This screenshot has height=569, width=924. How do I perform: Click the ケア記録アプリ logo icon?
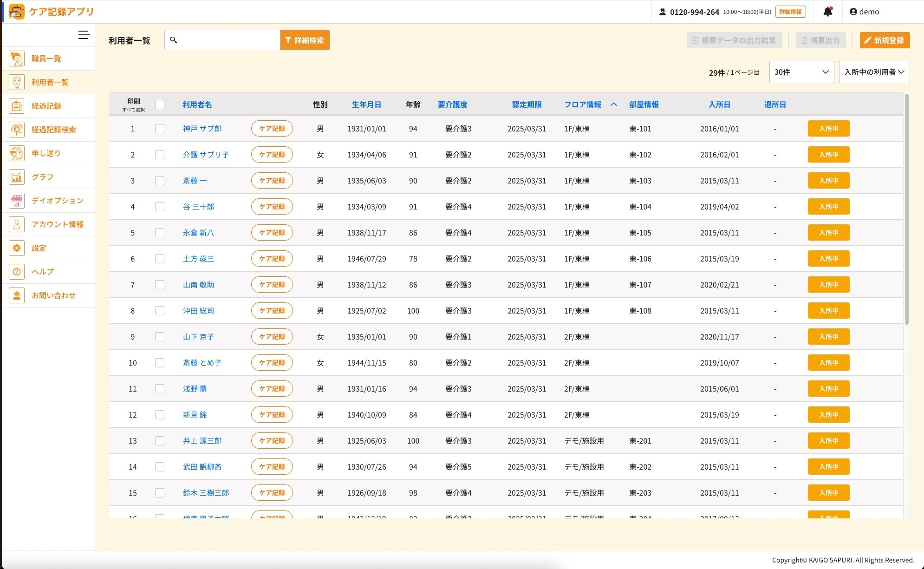pyautogui.click(x=17, y=12)
